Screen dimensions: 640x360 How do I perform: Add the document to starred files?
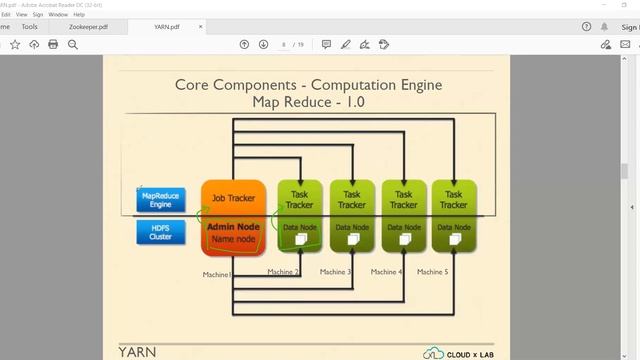tap(15, 44)
